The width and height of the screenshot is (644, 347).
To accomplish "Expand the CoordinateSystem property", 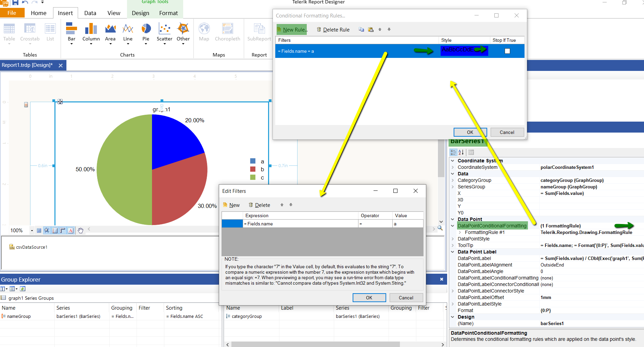I will pyautogui.click(x=453, y=167).
